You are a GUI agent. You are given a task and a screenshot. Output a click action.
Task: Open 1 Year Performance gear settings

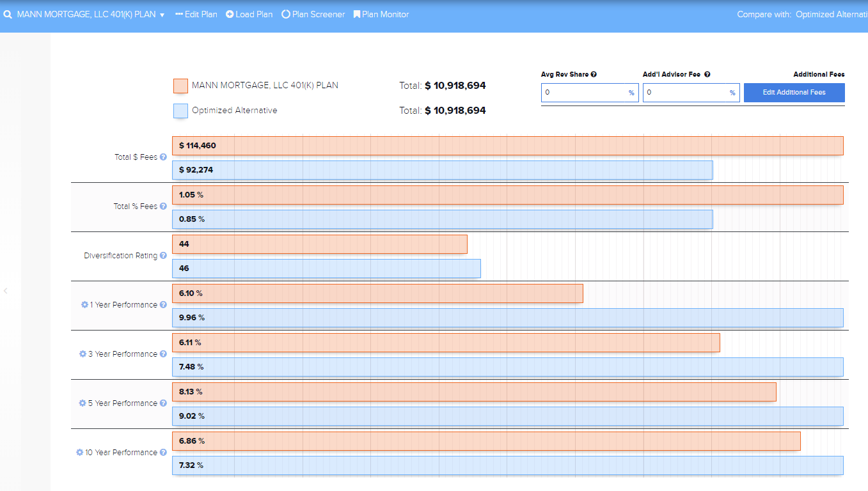84,305
